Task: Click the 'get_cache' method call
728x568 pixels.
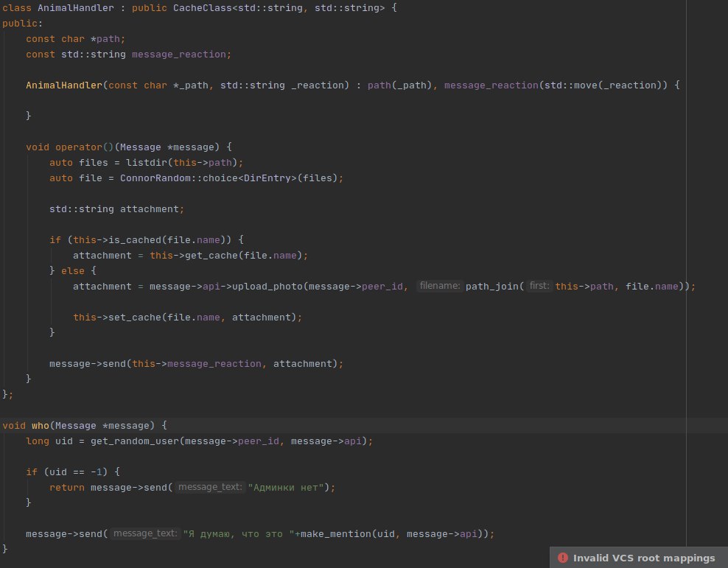Action: tap(211, 256)
